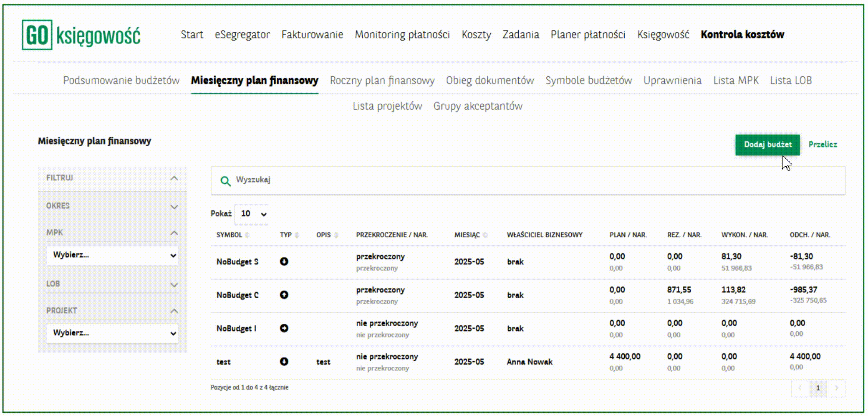Click page 1 pagination button

818,388
